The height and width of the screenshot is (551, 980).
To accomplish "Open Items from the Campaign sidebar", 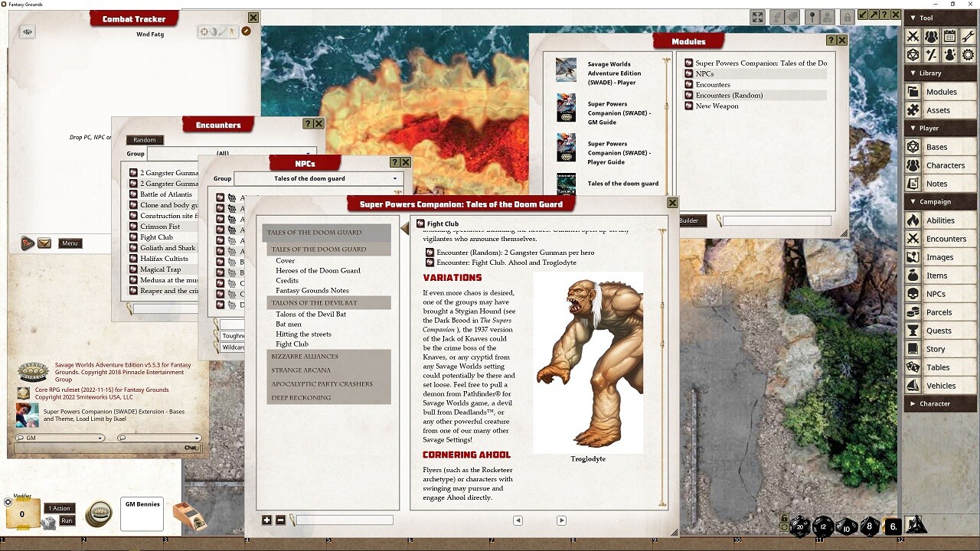I will [939, 275].
